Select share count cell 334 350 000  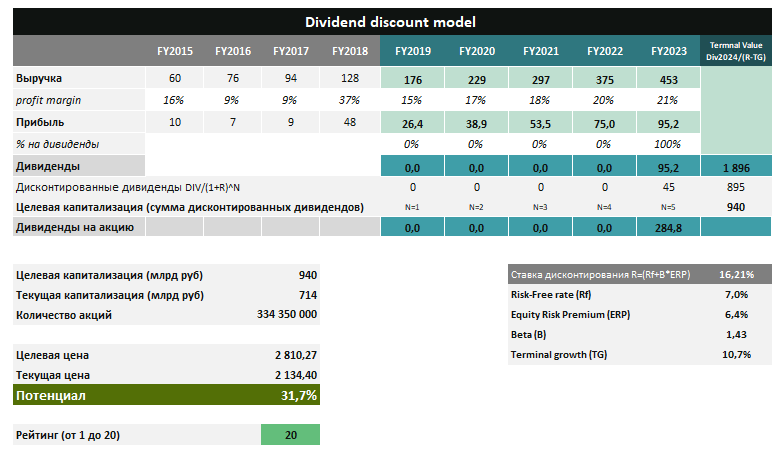pyautogui.click(x=280, y=315)
